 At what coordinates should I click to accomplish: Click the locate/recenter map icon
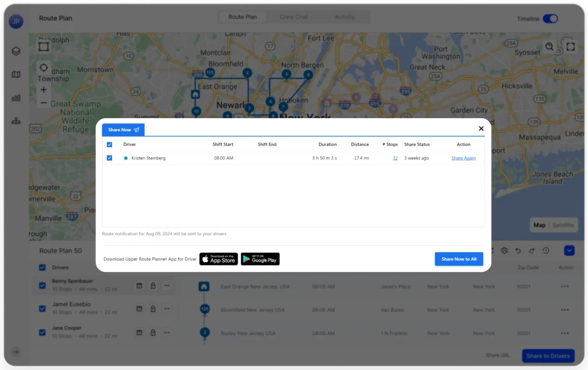point(44,68)
